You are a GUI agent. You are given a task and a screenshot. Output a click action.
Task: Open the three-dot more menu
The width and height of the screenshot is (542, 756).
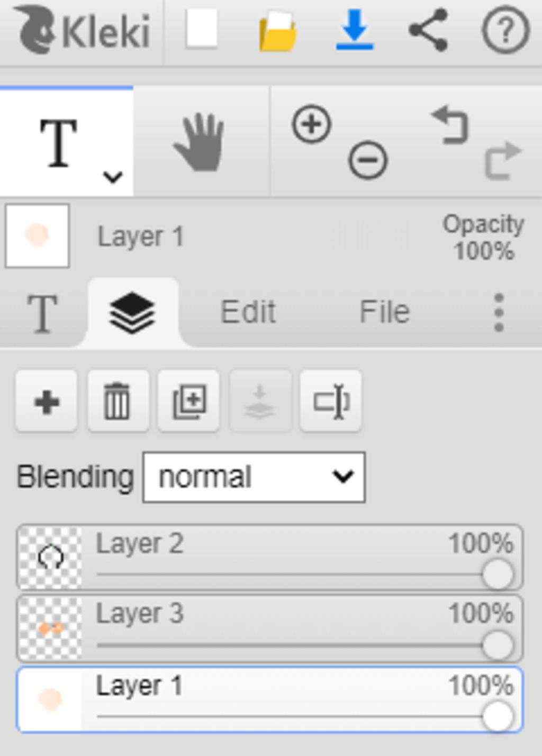tap(499, 313)
